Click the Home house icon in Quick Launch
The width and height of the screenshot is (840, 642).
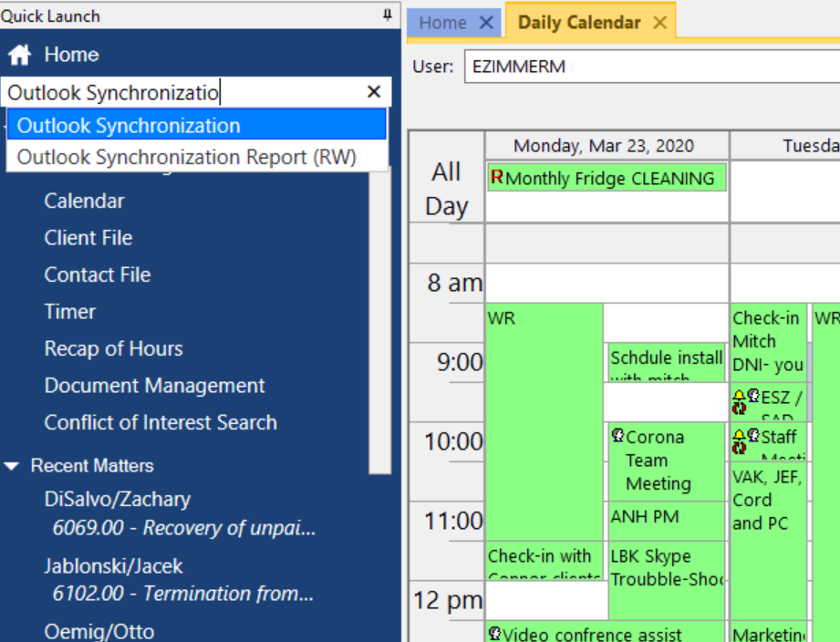pos(19,55)
